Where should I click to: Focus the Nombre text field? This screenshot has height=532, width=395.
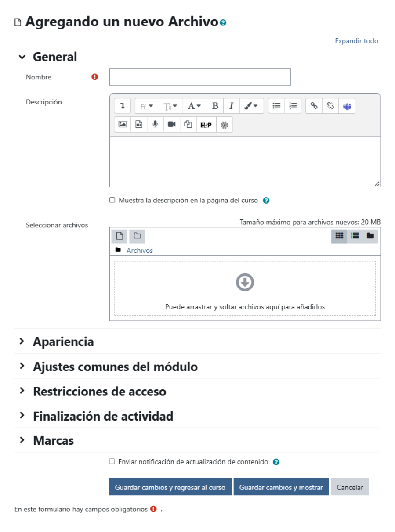[200, 77]
